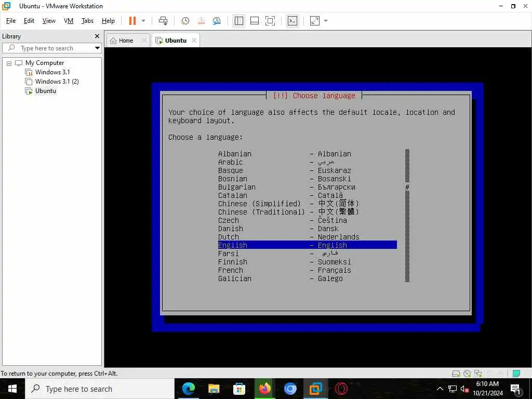Viewport: 532px width, 399px height.
Task: Select Catalan in the language list
Action: pos(308,195)
